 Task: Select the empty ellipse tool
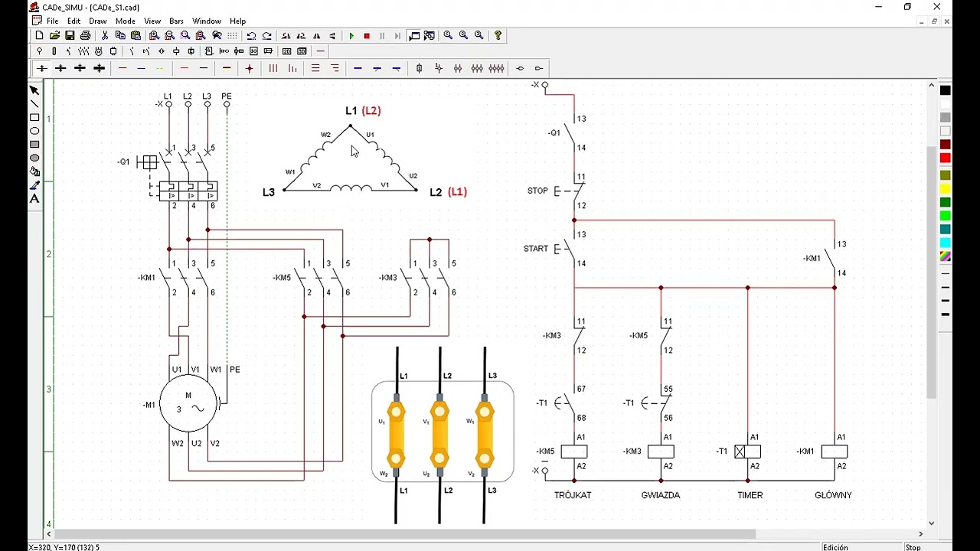[x=34, y=131]
